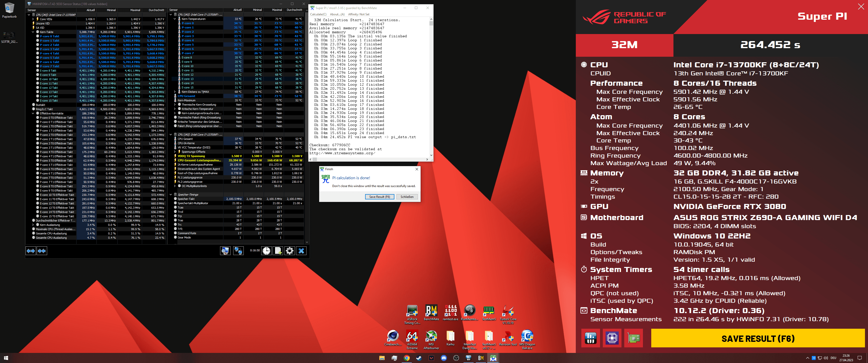Open TurboV Core desktop shortcut
Screen dimensions: 868x363
pos(508,315)
